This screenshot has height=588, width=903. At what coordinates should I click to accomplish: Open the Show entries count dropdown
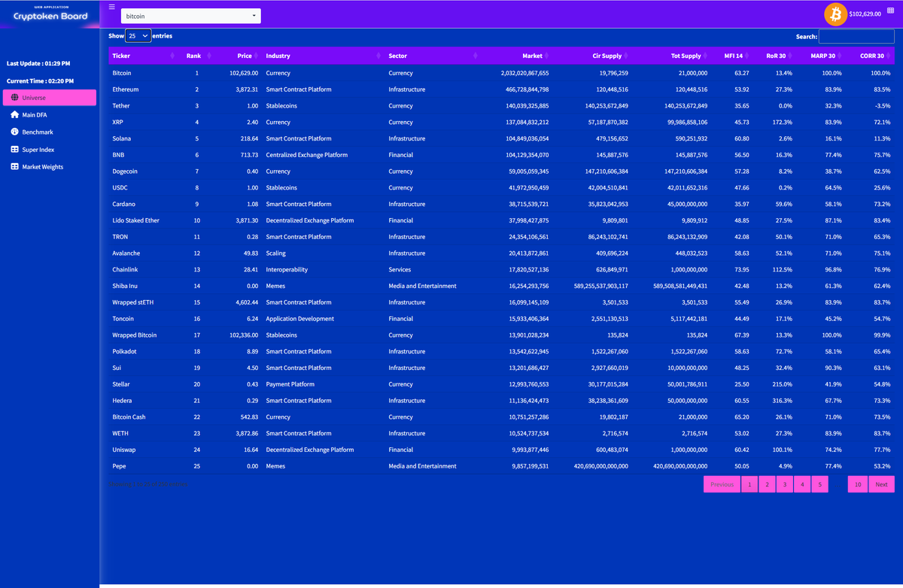point(138,35)
